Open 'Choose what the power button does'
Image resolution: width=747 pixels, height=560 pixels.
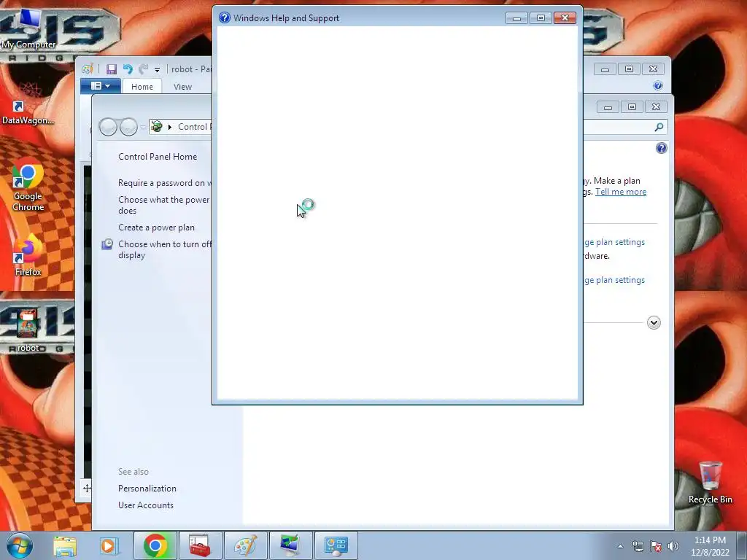[x=164, y=205]
